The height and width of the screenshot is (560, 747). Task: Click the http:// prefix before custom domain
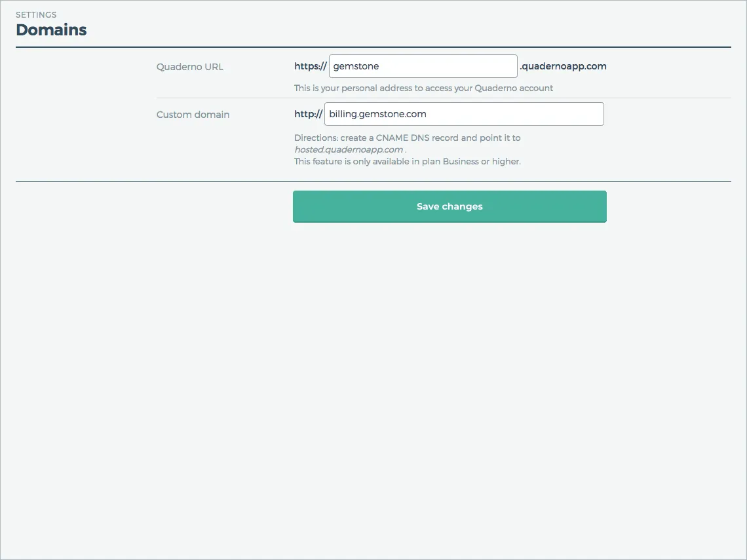(308, 113)
